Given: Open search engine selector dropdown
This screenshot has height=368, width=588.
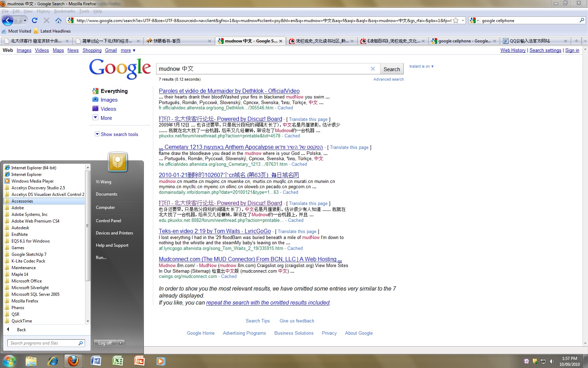Looking at the screenshot, I should pyautogui.click(x=475, y=20).
